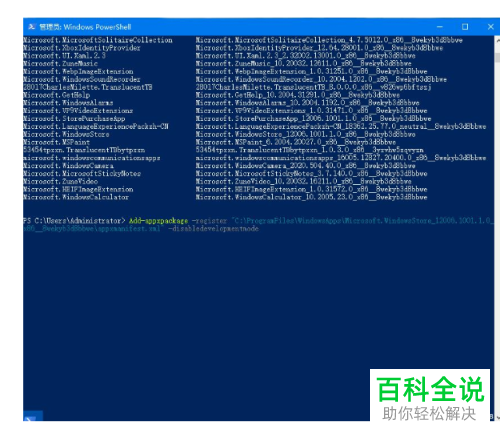This screenshot has width=500, height=434.
Task: Click Microsoft.StorePurchaseApp package name
Action: click(x=74, y=119)
